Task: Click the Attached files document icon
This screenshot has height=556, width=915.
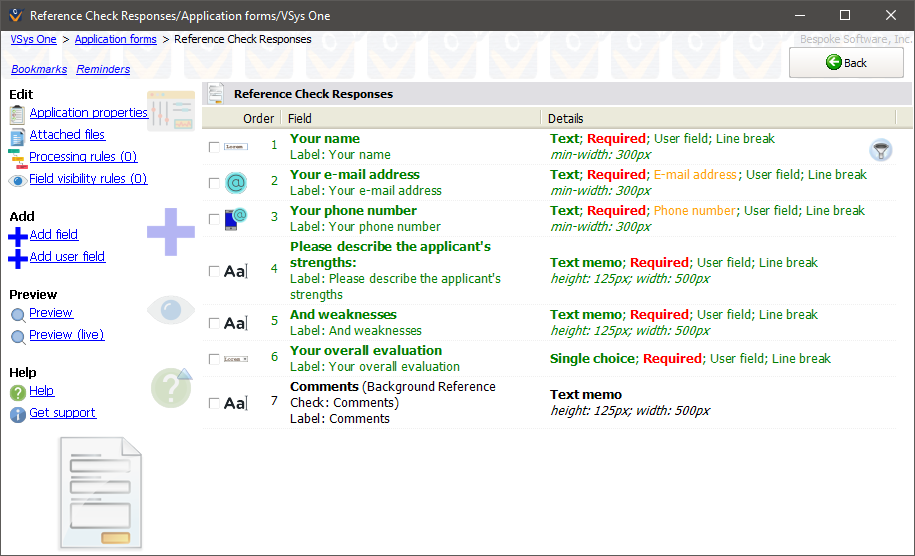Action: point(17,136)
